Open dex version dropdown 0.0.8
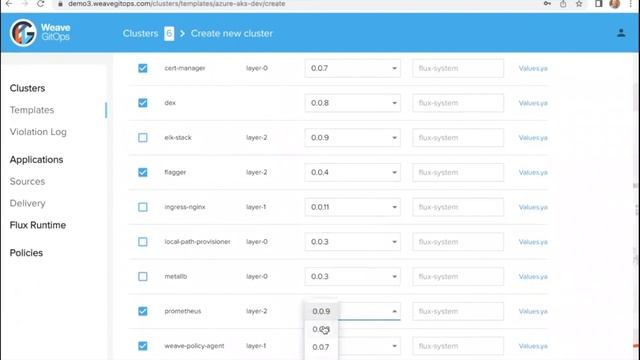The width and height of the screenshot is (640, 360). (x=352, y=103)
